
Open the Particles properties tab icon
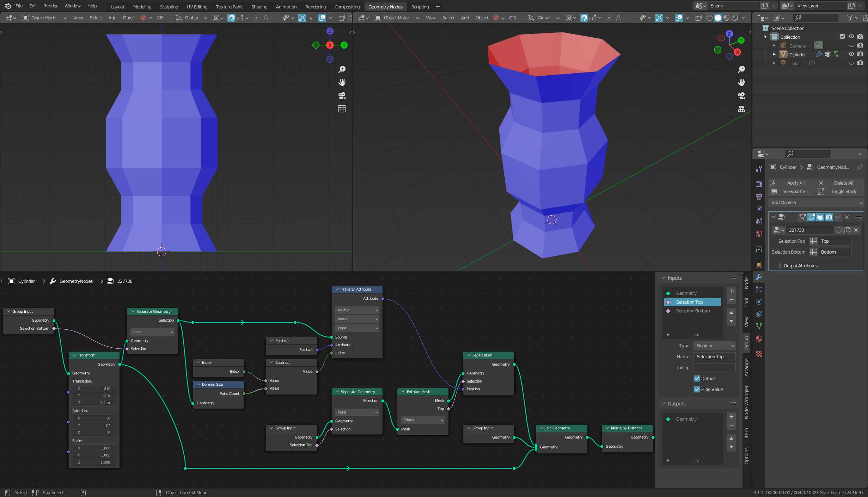pos(759,290)
